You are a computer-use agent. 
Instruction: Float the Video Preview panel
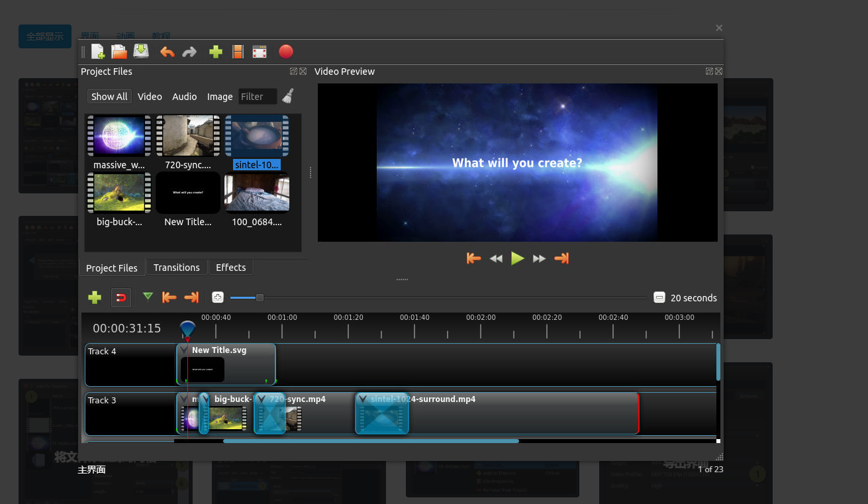pos(709,72)
